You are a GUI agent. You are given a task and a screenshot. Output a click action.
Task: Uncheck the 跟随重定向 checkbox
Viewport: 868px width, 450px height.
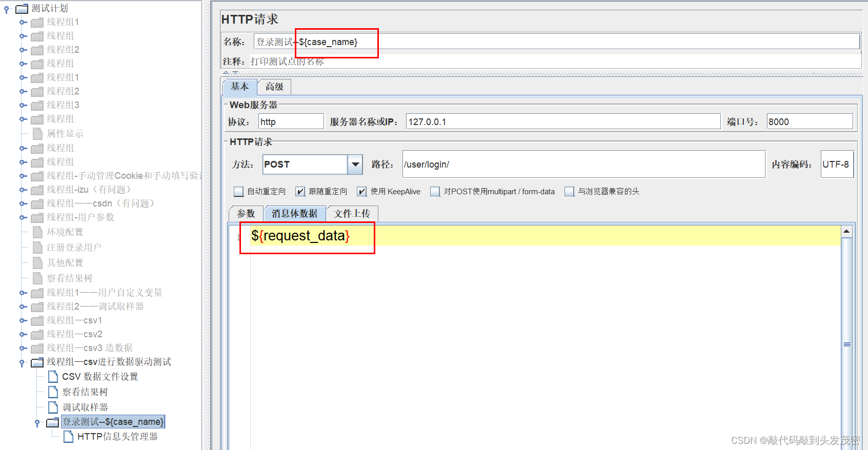[x=300, y=192]
